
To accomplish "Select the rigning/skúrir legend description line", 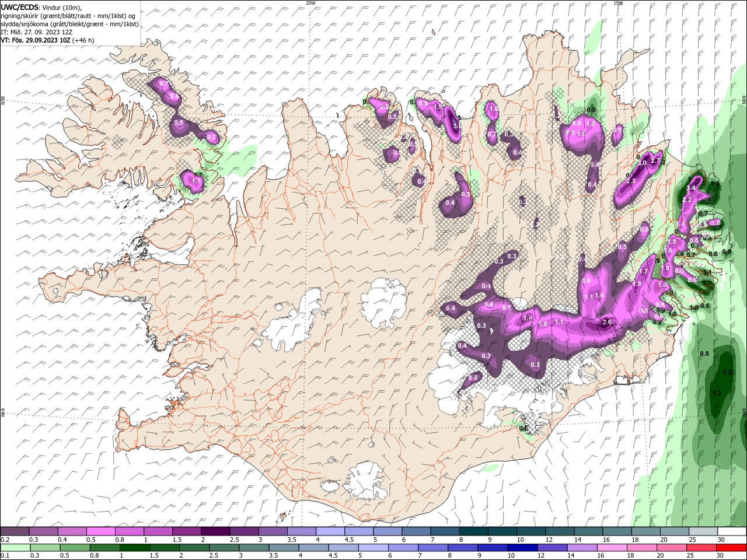I will click(68, 16).
